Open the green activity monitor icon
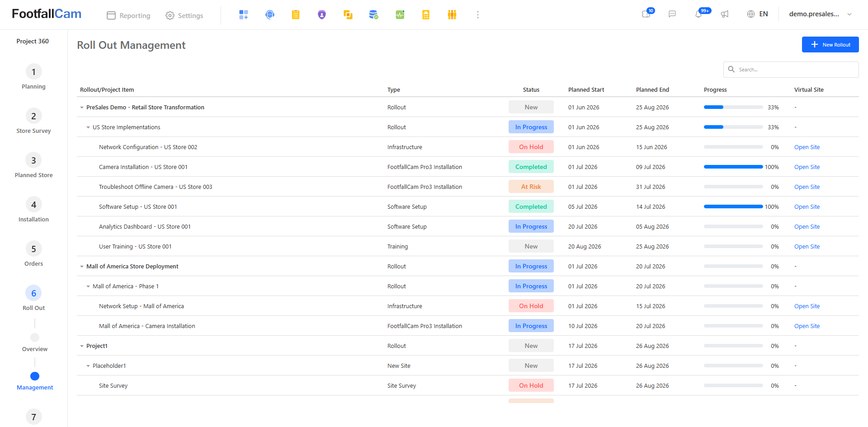Viewport: 868px width, 427px height. click(x=400, y=15)
